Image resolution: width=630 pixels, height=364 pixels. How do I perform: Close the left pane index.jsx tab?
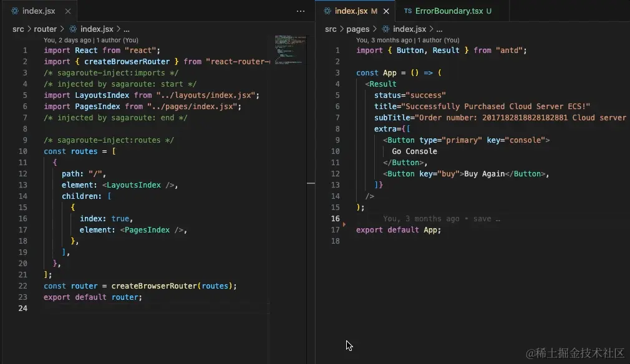click(68, 11)
